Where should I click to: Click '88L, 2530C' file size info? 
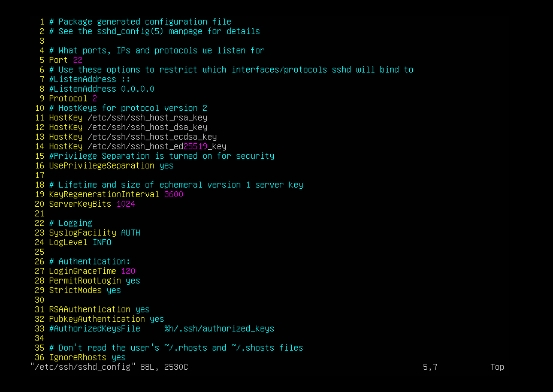164,367
